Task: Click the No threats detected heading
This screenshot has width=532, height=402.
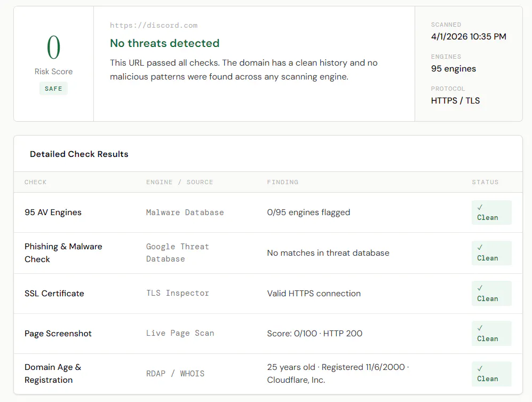Action: (164, 43)
